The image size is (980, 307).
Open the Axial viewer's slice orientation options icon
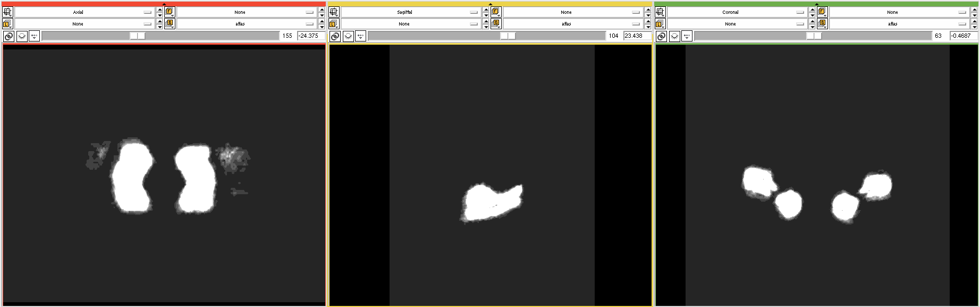point(7,12)
